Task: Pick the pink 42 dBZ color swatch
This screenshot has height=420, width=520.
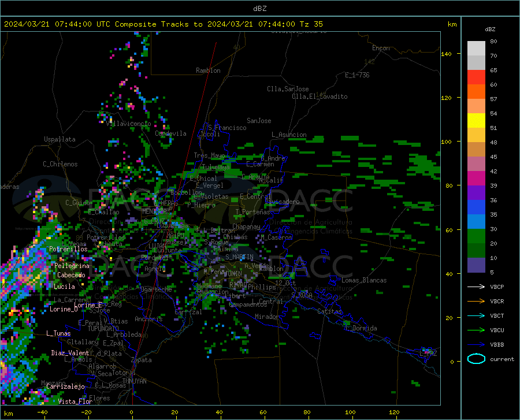Action: tap(476, 164)
